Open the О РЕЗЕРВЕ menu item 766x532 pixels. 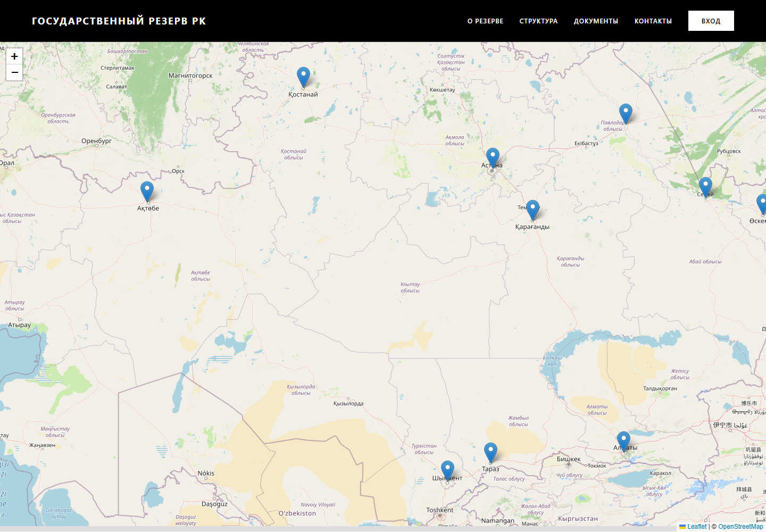[485, 21]
